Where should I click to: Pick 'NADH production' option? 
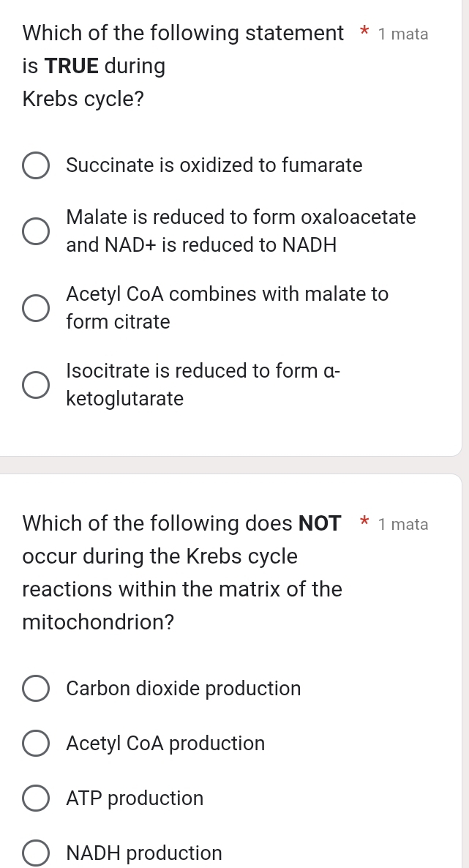tap(36, 853)
